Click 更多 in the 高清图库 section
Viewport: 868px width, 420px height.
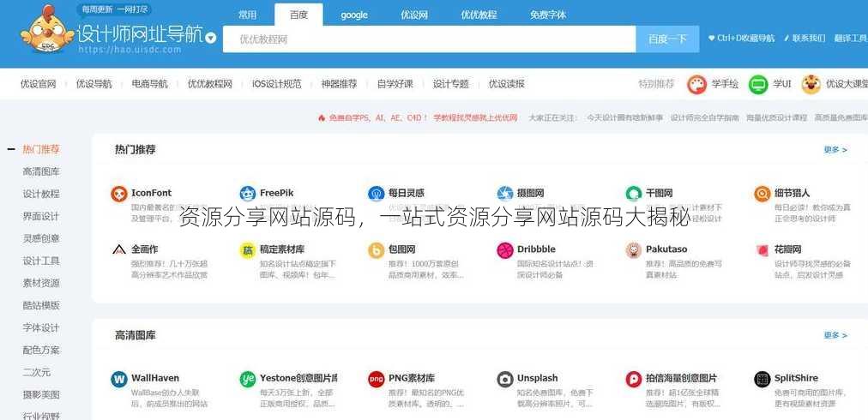(x=835, y=335)
